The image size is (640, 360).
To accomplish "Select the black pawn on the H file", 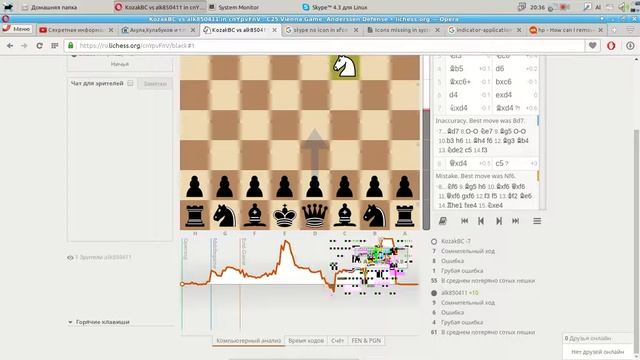I will [x=195, y=187].
